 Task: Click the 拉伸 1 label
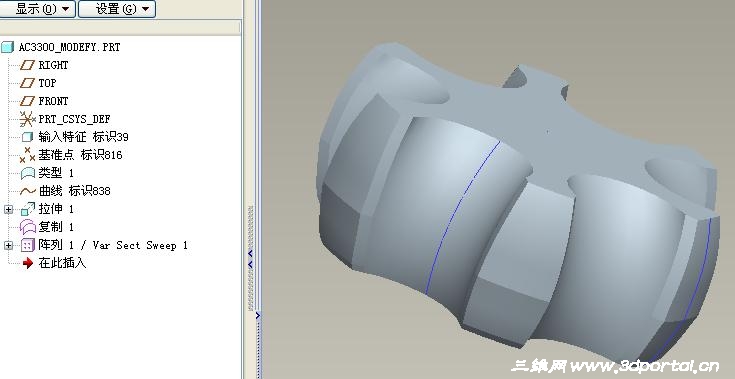tap(56, 208)
